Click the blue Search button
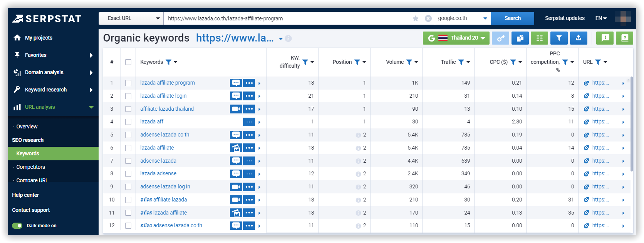Viewport: 644px width, 243px height. (512, 18)
